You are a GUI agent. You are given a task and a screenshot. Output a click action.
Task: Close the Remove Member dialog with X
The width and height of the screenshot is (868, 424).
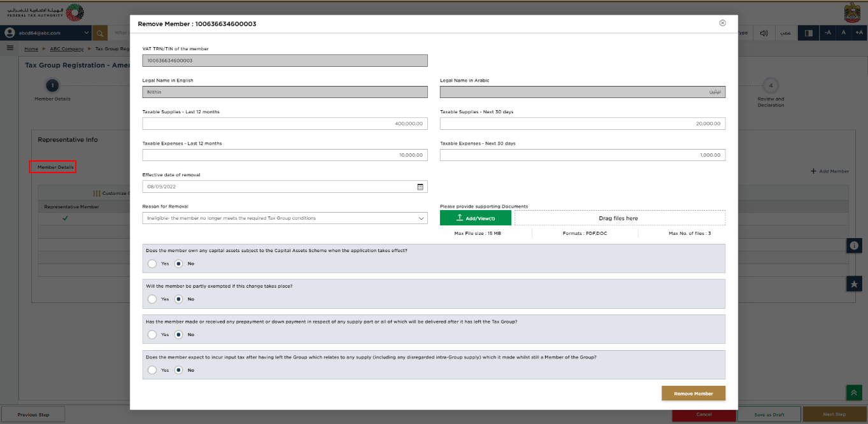click(722, 23)
